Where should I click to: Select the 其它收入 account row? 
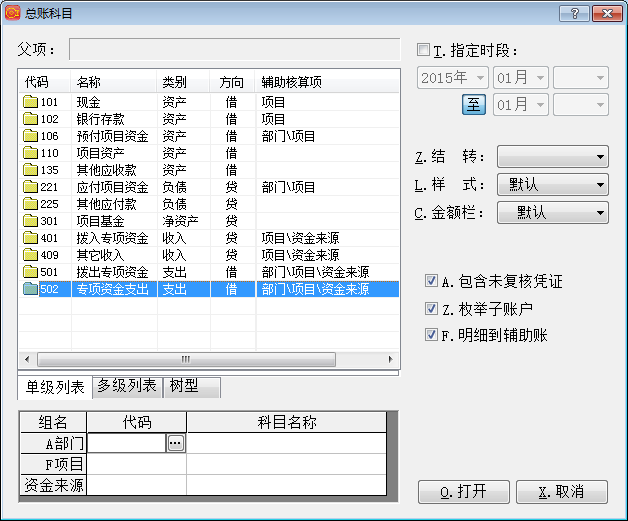tap(209, 255)
